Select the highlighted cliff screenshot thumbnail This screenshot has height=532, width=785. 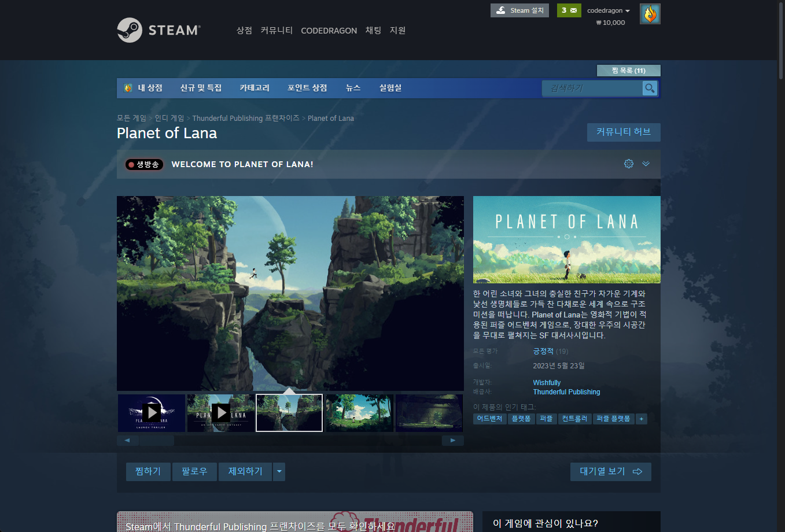pyautogui.click(x=289, y=413)
